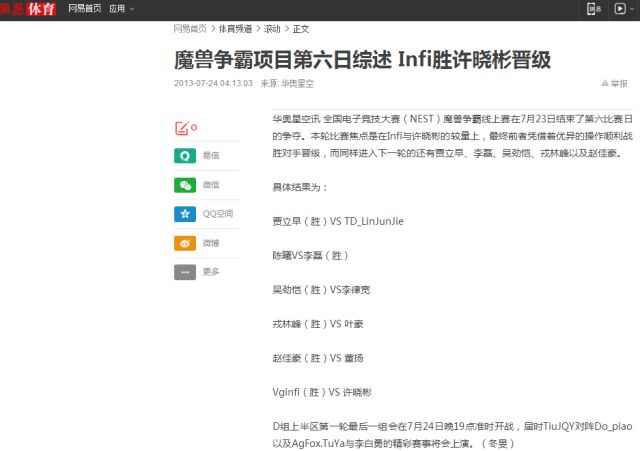Click the source link 华奥星空
Viewport: 640px width, 451px height.
[298, 84]
